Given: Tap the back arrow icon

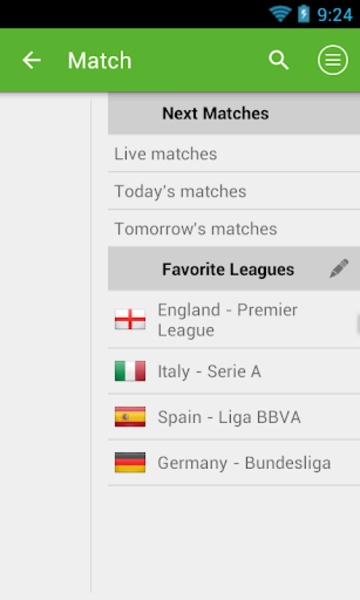Looking at the screenshot, I should (x=31, y=60).
